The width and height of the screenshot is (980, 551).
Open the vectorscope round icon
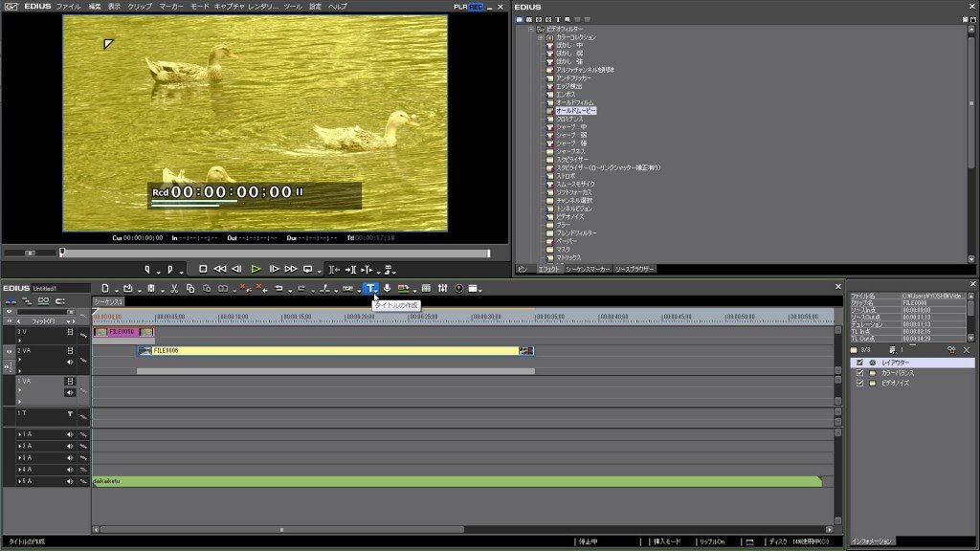(458, 288)
